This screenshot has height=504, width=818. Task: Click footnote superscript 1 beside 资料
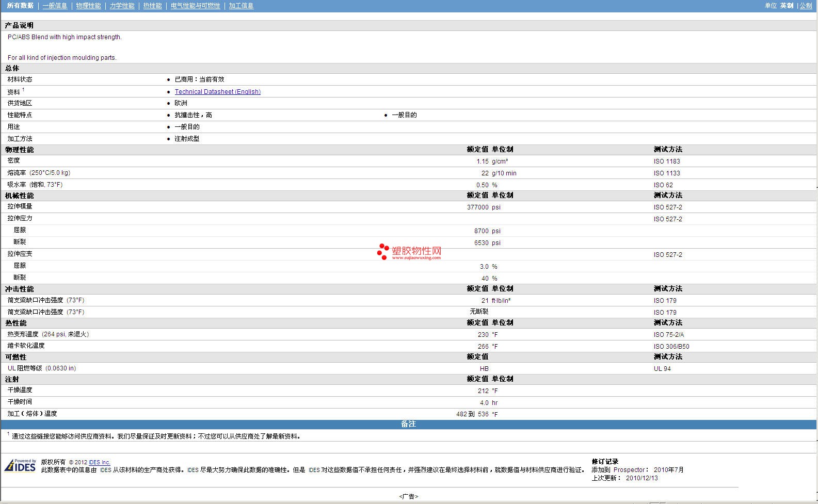pyautogui.click(x=23, y=90)
